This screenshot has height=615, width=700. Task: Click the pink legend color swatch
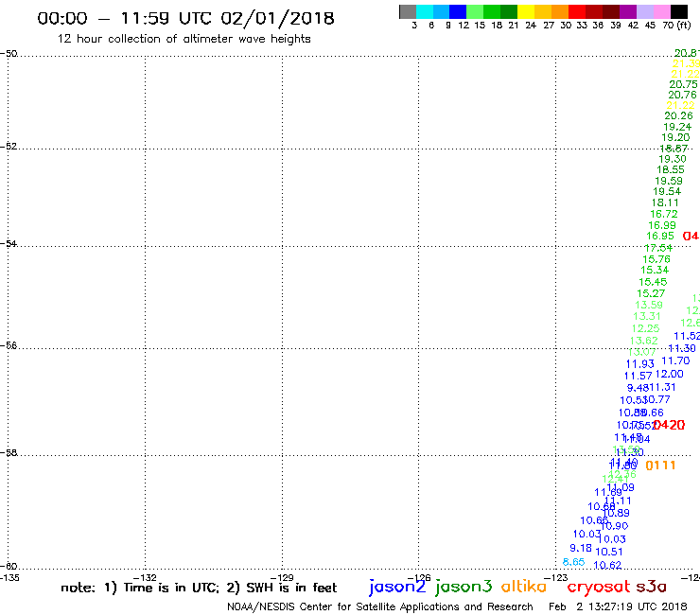coord(661,11)
